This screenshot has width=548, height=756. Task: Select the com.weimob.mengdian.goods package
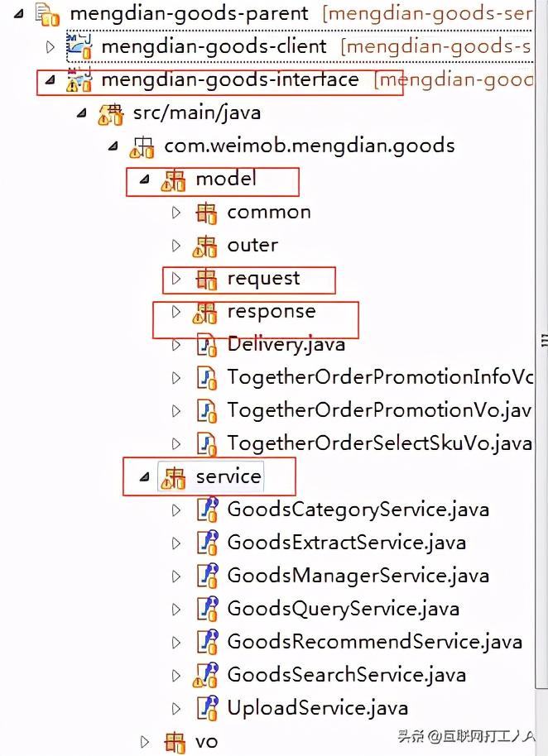point(310,146)
